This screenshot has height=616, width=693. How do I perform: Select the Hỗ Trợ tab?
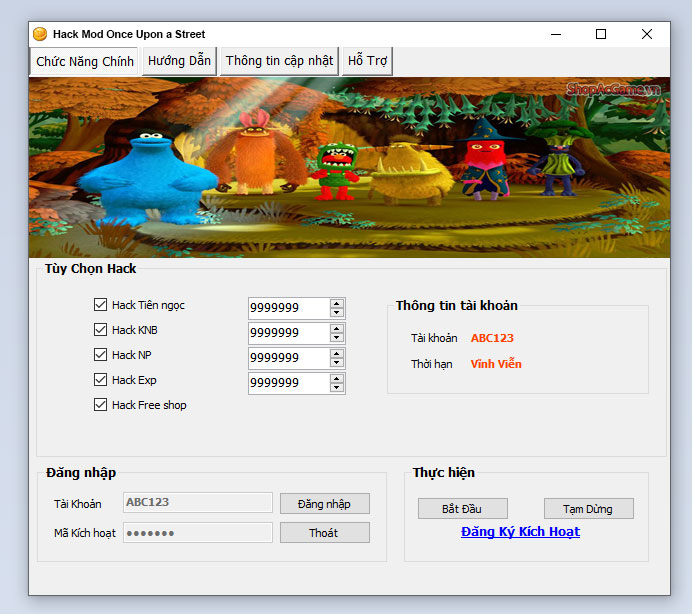(367, 61)
